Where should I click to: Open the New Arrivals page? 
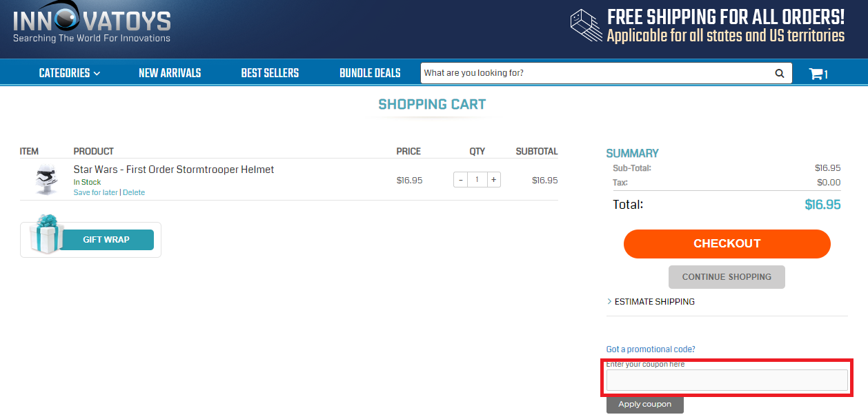point(170,73)
